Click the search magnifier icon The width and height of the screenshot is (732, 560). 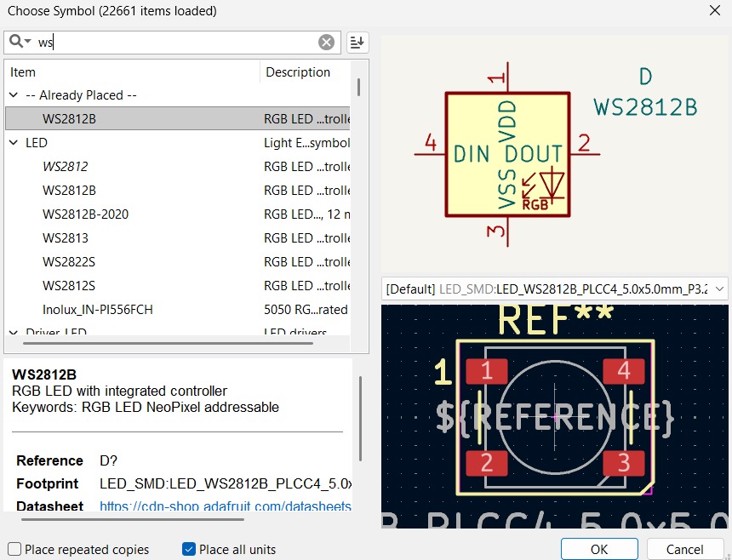[x=16, y=42]
